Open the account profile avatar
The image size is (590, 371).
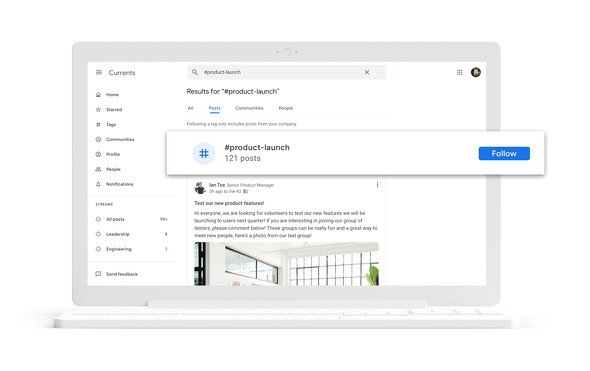[x=476, y=72]
